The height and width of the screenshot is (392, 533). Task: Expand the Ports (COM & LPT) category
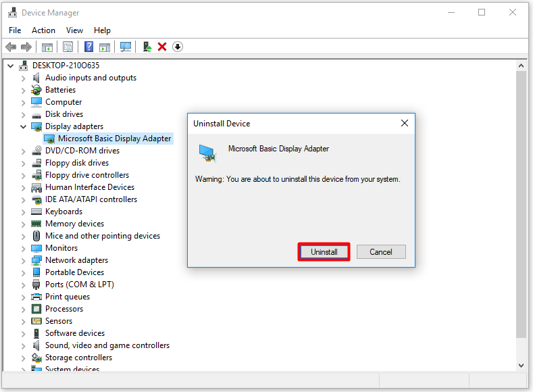point(23,285)
